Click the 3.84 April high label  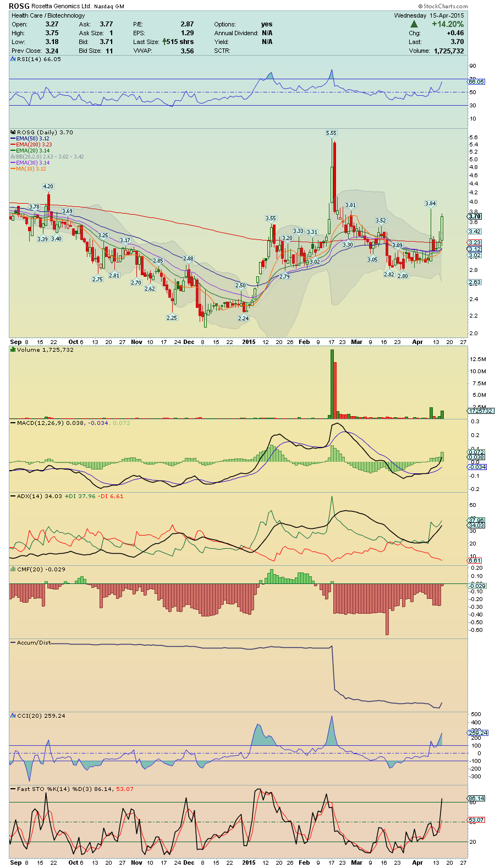pyautogui.click(x=430, y=203)
